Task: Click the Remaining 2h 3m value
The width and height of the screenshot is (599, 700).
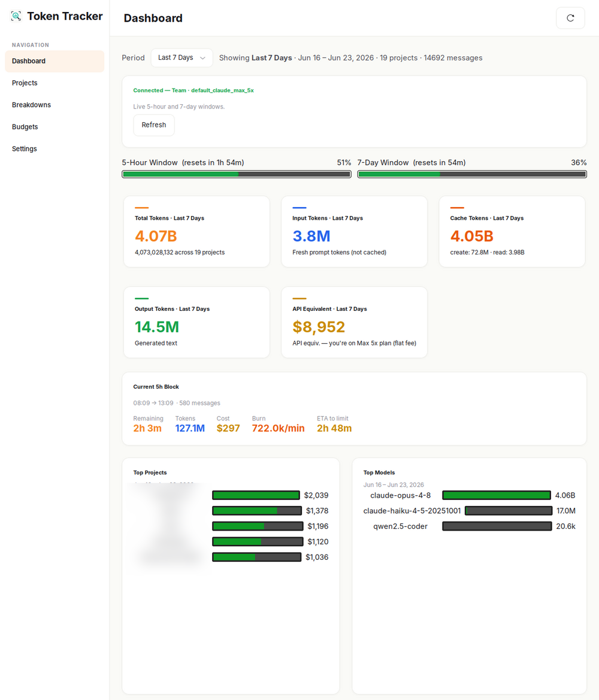Action: point(147,428)
